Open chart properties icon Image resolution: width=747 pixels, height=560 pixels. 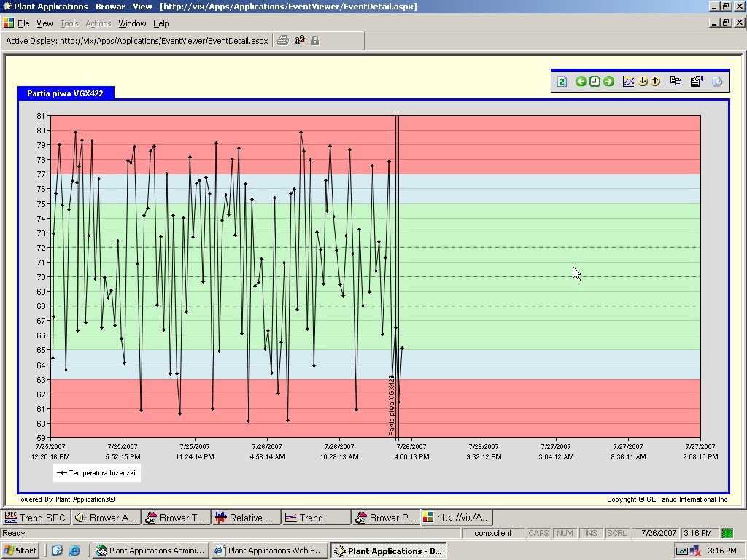coord(697,82)
